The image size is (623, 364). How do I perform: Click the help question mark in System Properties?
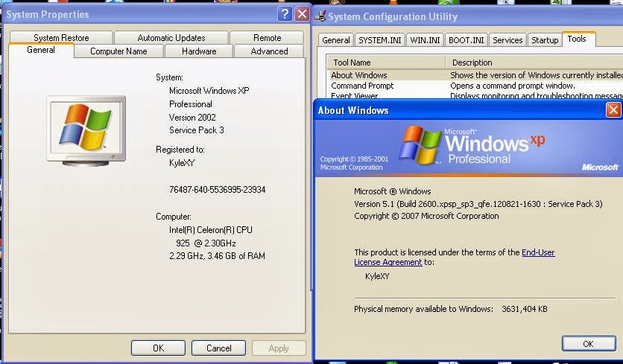tap(285, 14)
